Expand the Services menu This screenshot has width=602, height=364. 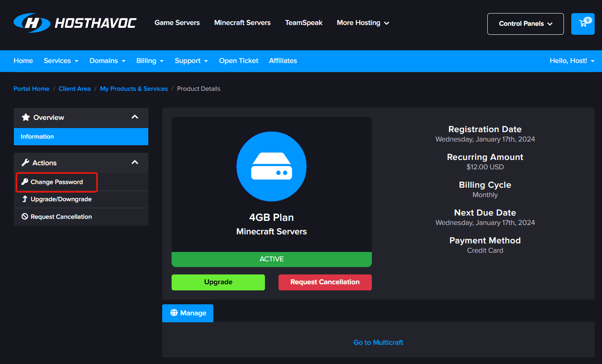tap(61, 61)
